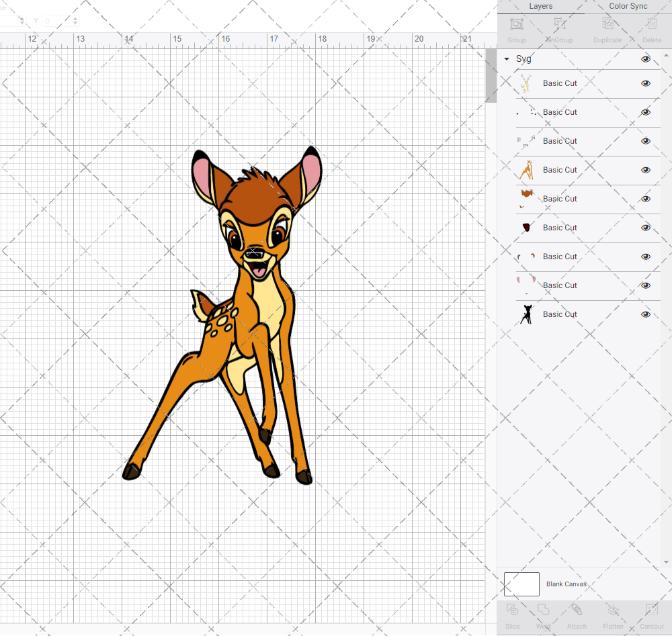Image resolution: width=672 pixels, height=636 pixels.
Task: Click the Flatten tool icon
Action: tap(614, 609)
